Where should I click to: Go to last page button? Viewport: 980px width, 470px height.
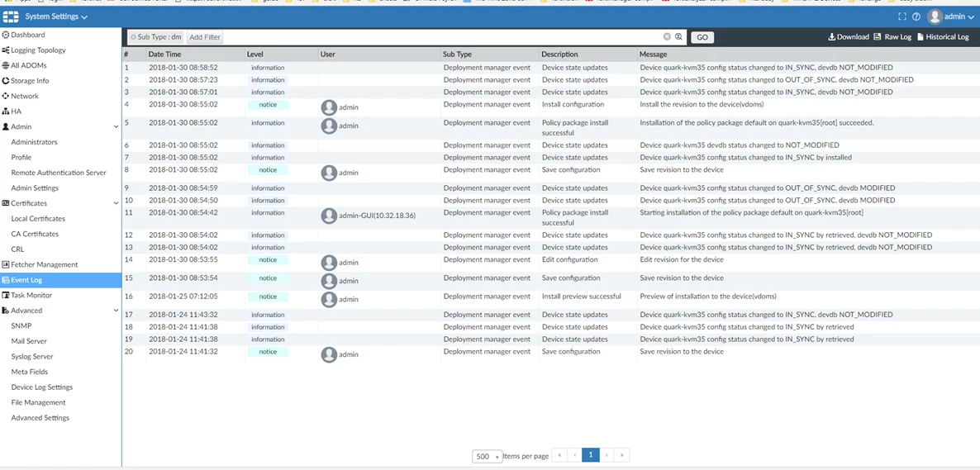click(622, 455)
